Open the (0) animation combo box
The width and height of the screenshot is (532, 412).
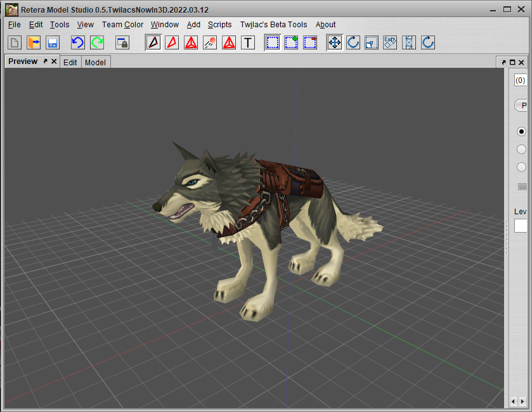pyautogui.click(x=521, y=80)
